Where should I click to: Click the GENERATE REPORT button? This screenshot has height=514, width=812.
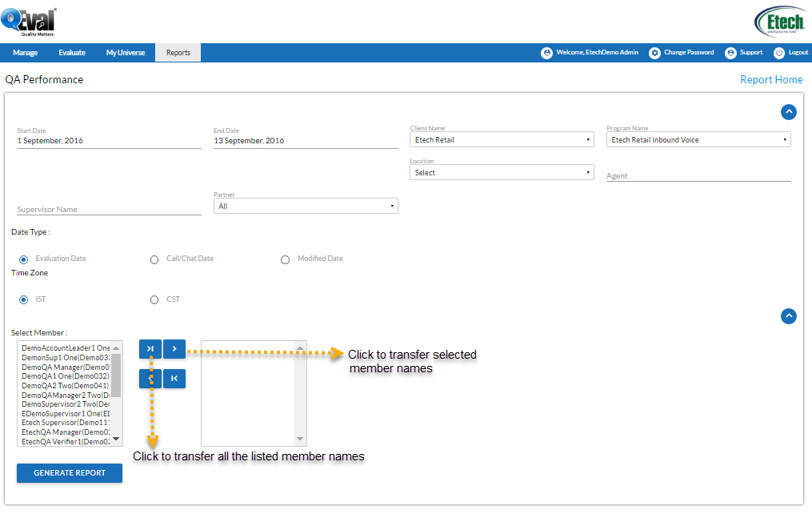point(69,472)
